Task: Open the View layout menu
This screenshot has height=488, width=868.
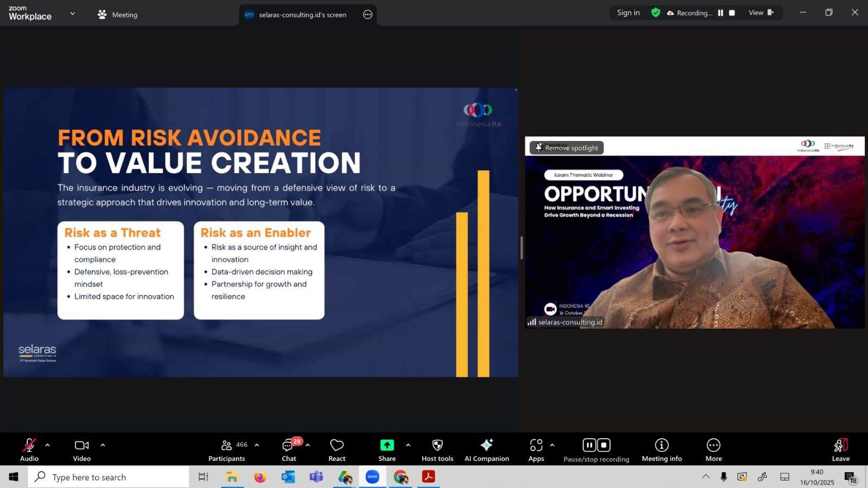Action: click(761, 13)
